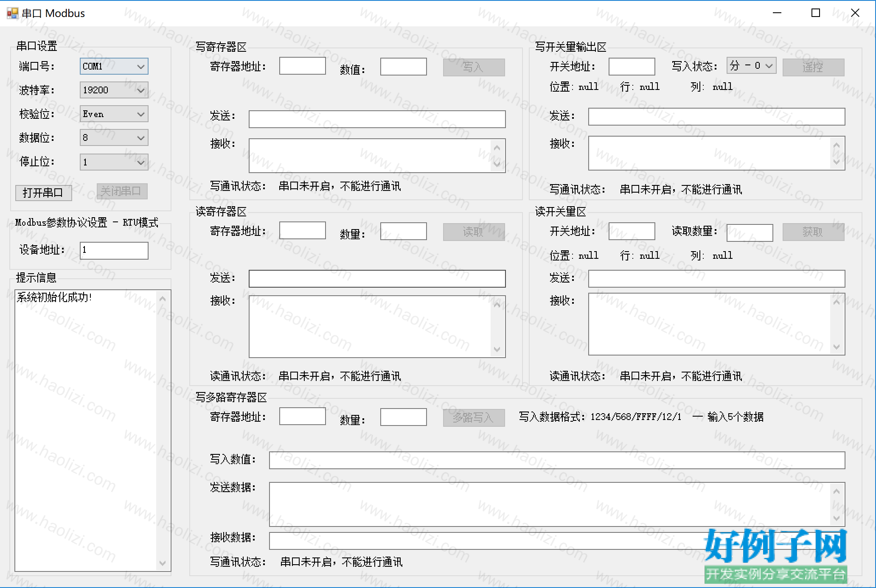Click the 系统初始化成功! message text
The height and width of the screenshot is (588, 876).
(x=54, y=297)
